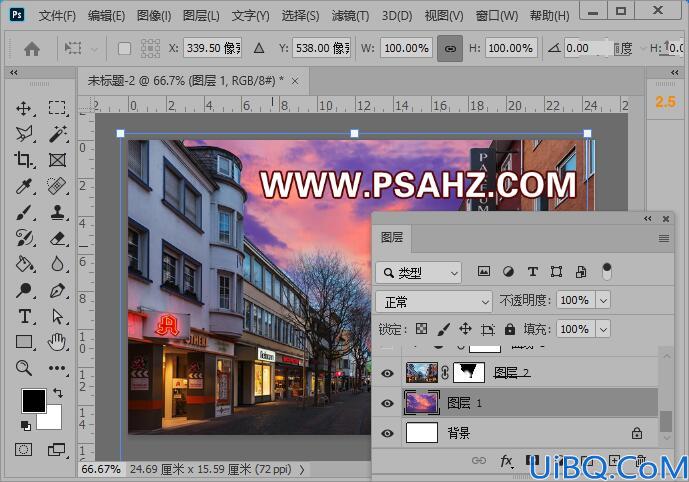Select the Zoom tool
This screenshot has width=689, height=482.
tap(24, 368)
